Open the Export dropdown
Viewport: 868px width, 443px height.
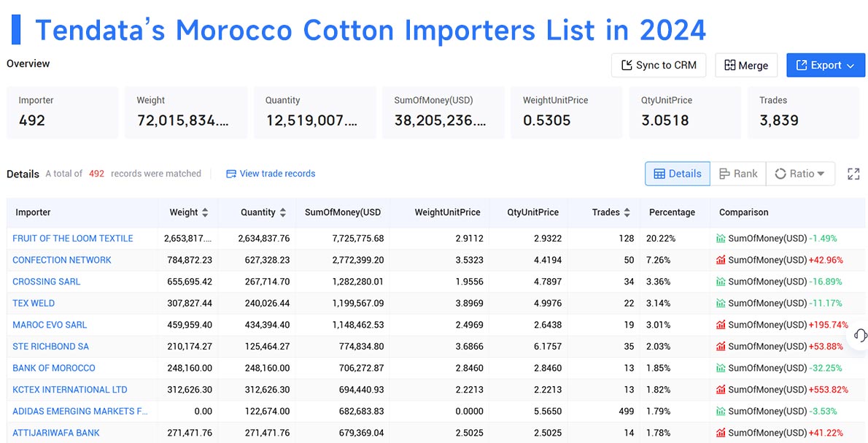826,66
